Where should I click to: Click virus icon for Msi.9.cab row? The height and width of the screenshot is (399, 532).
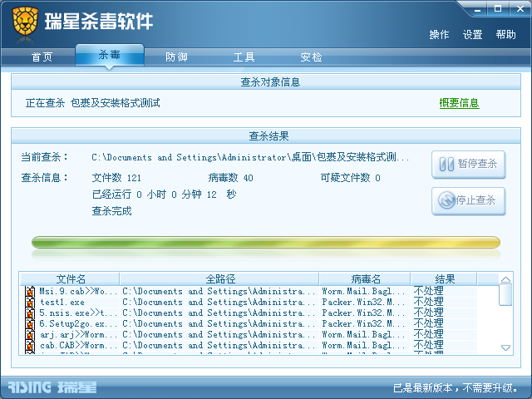[30, 292]
